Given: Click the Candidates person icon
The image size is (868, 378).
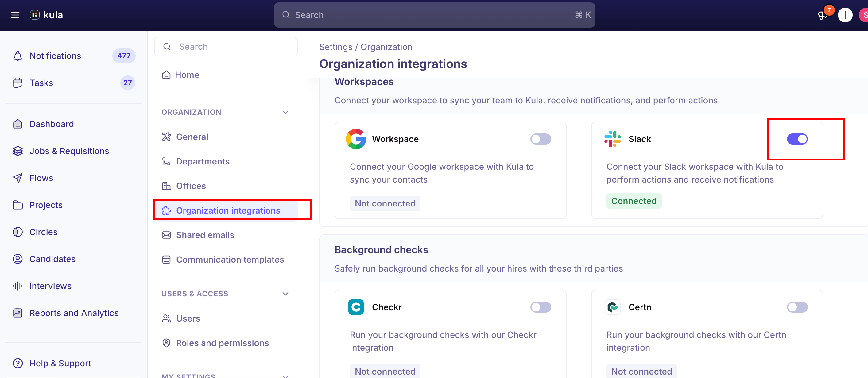Looking at the screenshot, I should (x=17, y=259).
